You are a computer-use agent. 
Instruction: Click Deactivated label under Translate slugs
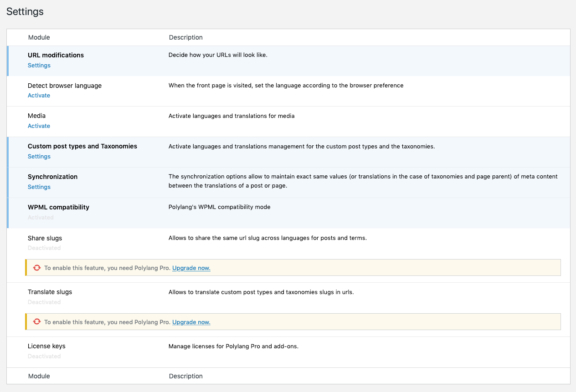44,302
